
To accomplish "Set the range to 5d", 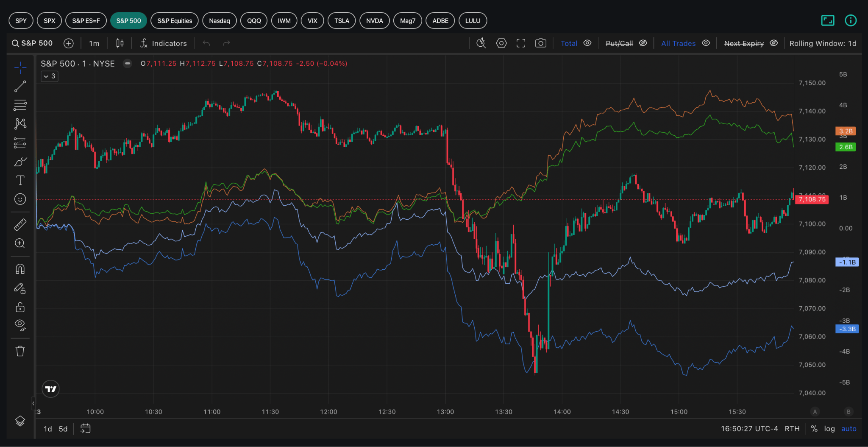I will tap(63, 429).
